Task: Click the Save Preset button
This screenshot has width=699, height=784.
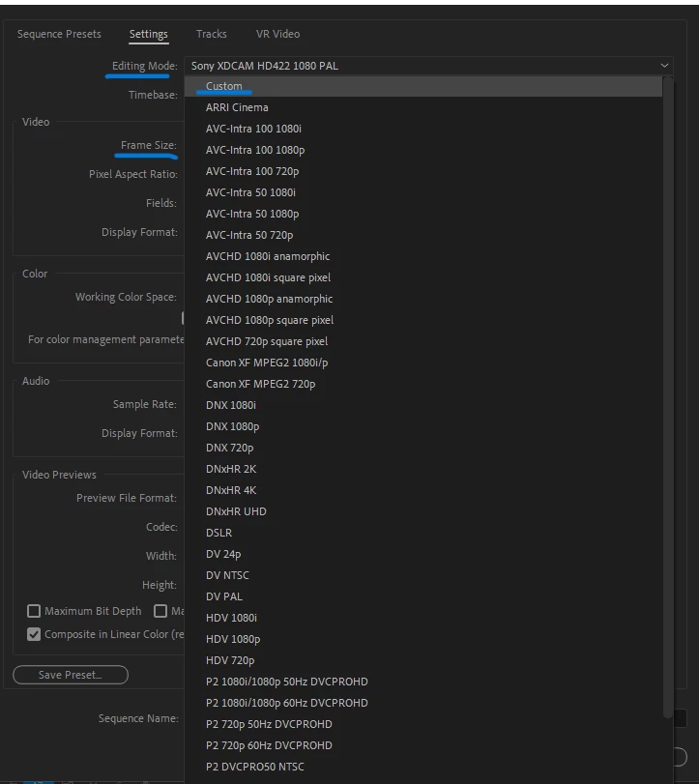Action: pos(71,675)
